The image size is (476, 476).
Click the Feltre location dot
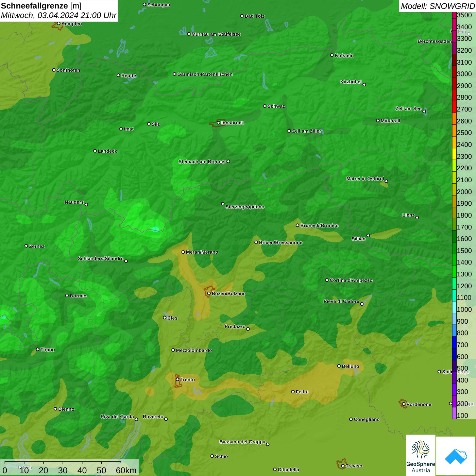(293, 392)
